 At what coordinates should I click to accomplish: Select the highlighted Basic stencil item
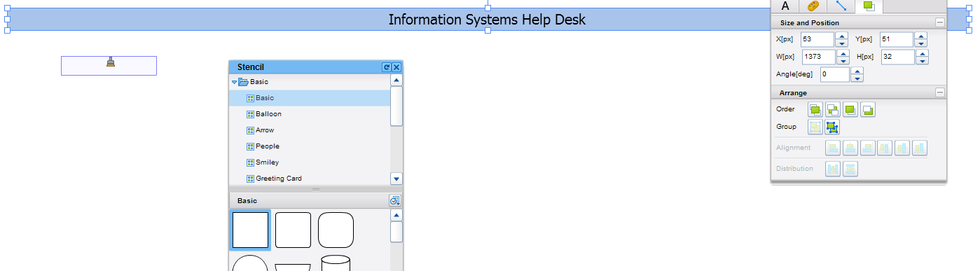pyautogui.click(x=309, y=98)
